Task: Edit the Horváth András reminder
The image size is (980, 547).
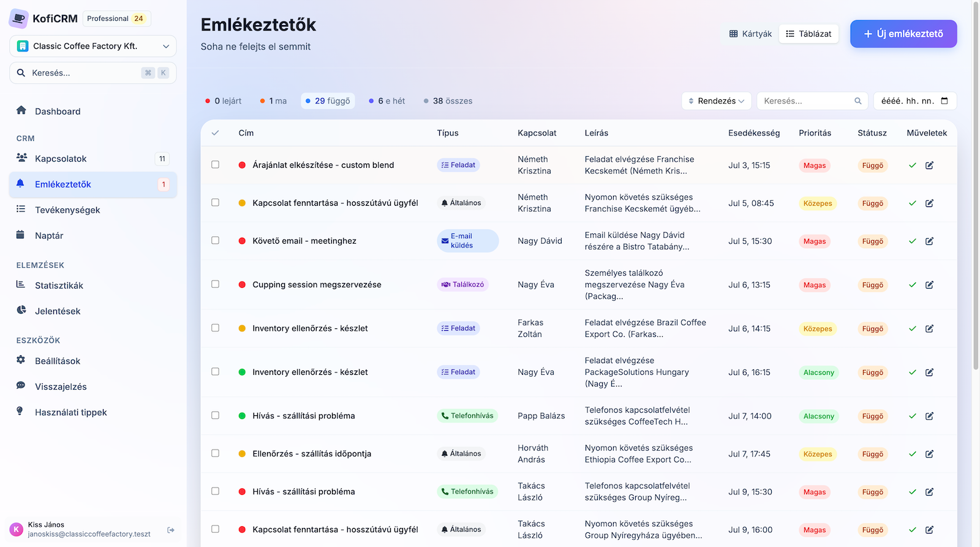Action: pos(929,454)
